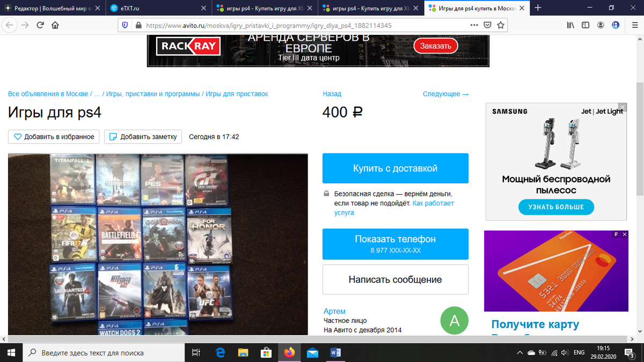Click the orange bank card ad image
644x362 pixels.
(556, 271)
